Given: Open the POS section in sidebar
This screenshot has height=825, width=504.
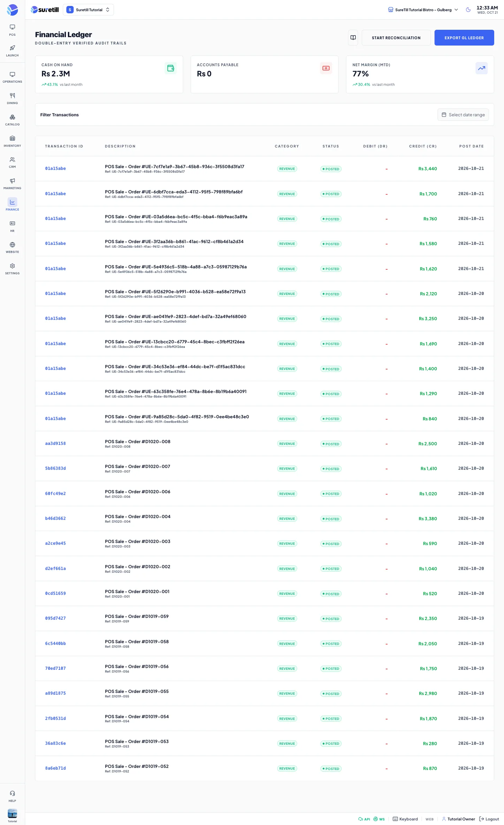Looking at the screenshot, I should (12, 30).
